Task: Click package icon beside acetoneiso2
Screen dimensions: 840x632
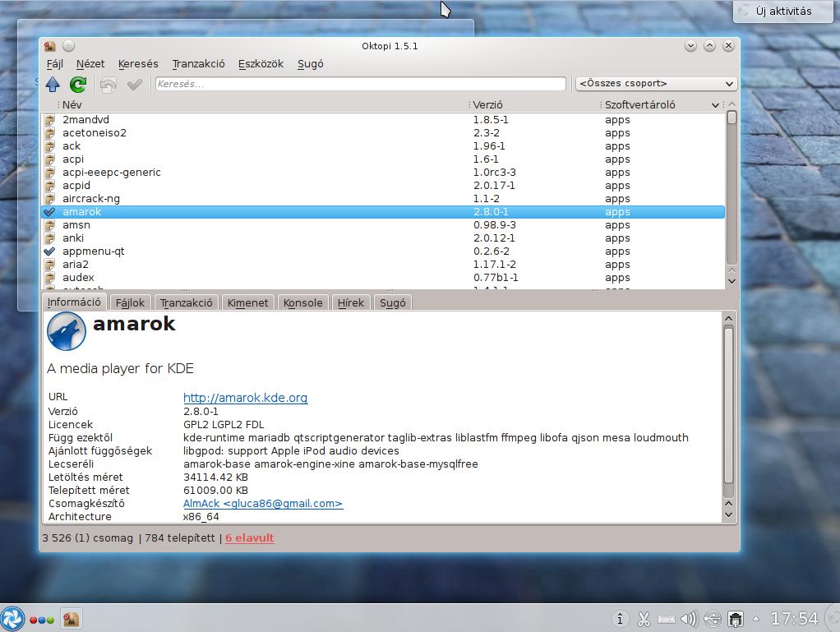Action: [50, 133]
